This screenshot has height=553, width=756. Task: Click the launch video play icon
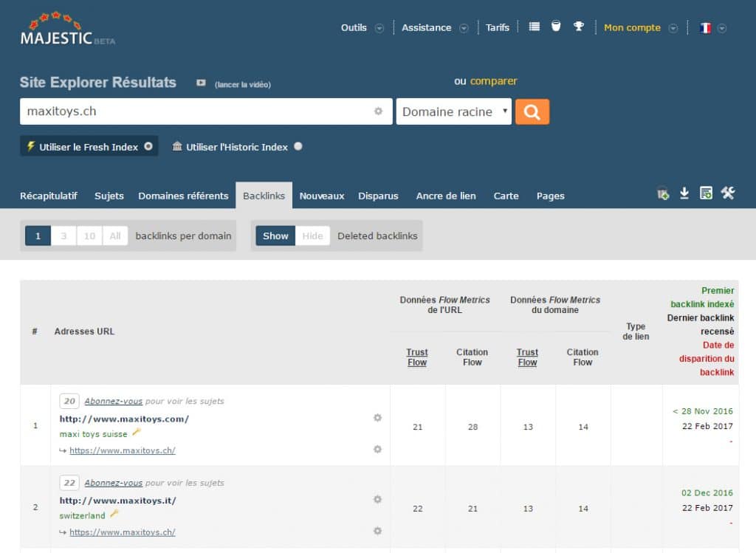201,83
